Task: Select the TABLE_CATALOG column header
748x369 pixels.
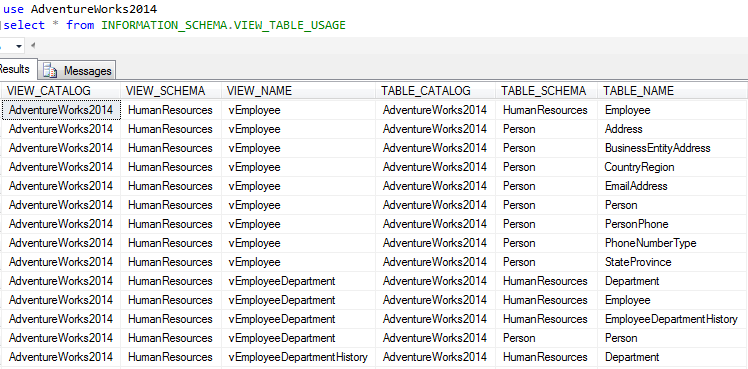Action: click(436, 91)
